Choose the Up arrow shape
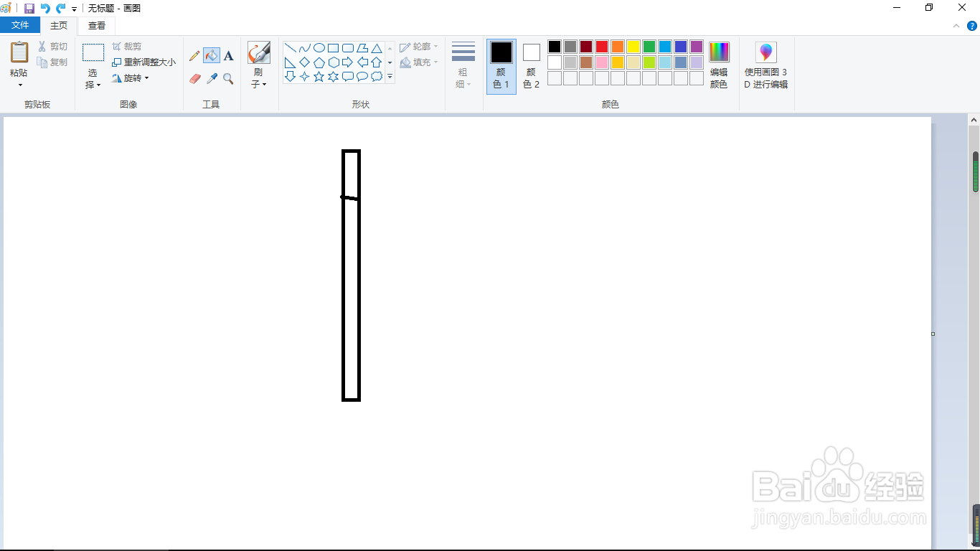 [377, 62]
